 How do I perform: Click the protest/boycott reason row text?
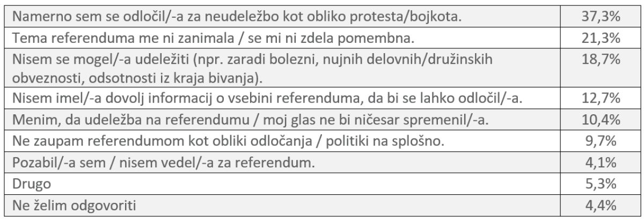pos(237,17)
